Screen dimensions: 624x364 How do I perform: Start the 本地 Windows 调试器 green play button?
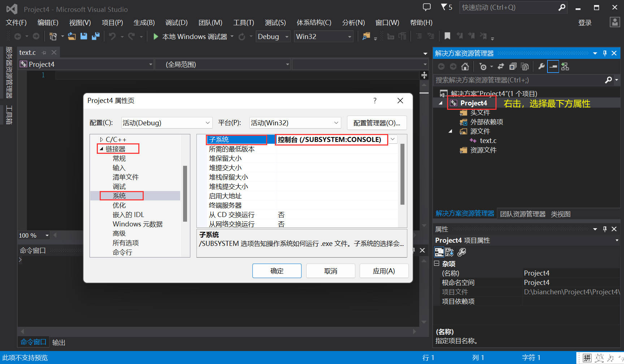coord(156,36)
